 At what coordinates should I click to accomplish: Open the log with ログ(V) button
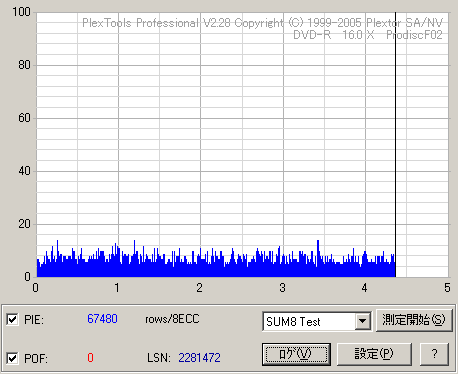296,354
